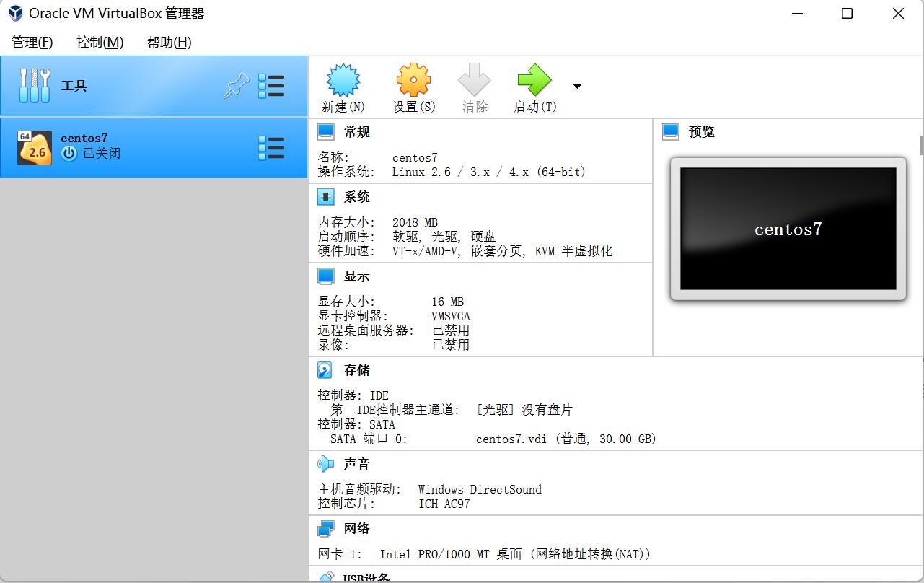
Task: Click the 16 MB video memory value
Action: [448, 302]
